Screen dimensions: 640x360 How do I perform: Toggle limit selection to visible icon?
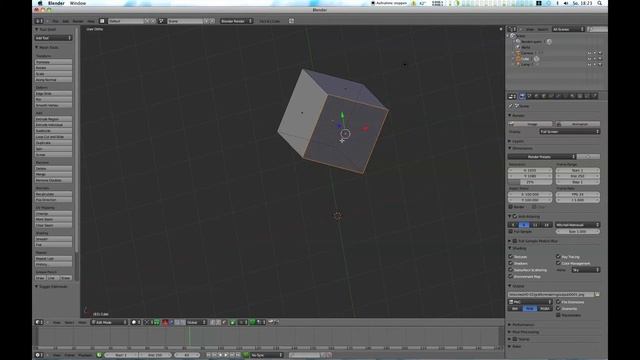(x=233, y=322)
